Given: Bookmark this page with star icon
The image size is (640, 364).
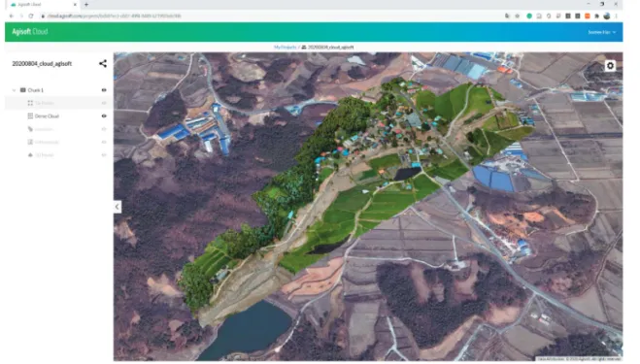Looking at the screenshot, I should (517, 16).
